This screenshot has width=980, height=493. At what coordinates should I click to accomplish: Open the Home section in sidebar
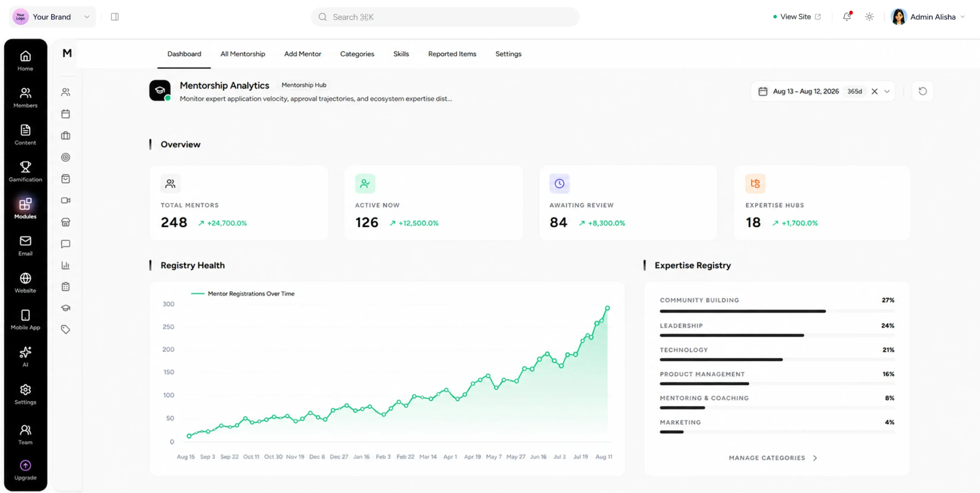[x=25, y=61]
